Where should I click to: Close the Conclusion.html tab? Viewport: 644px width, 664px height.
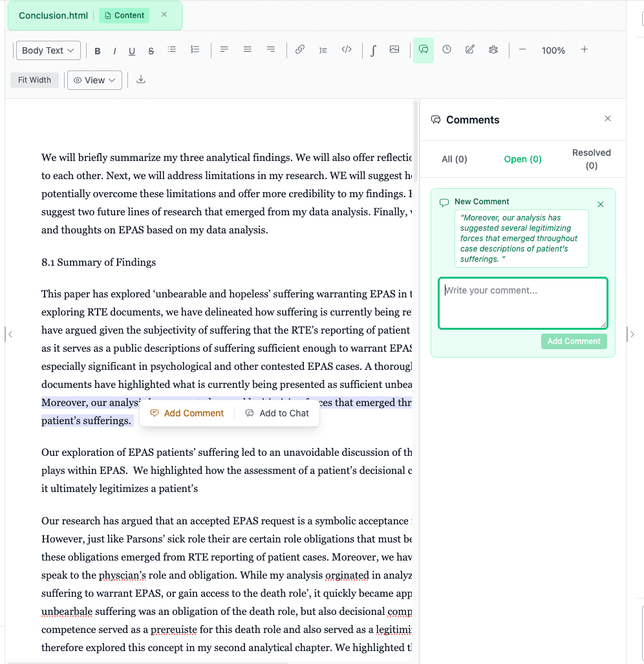[164, 15]
